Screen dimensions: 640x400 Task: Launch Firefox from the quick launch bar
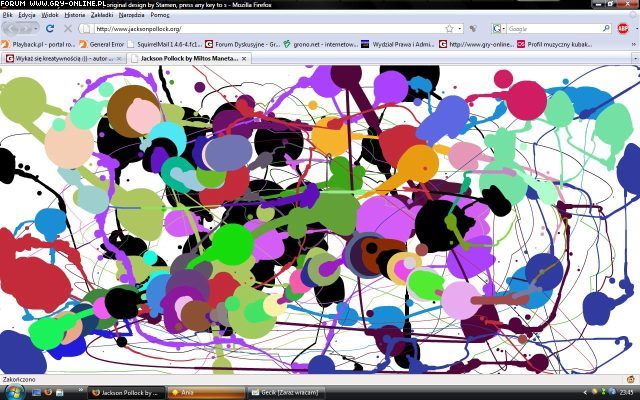point(48,393)
